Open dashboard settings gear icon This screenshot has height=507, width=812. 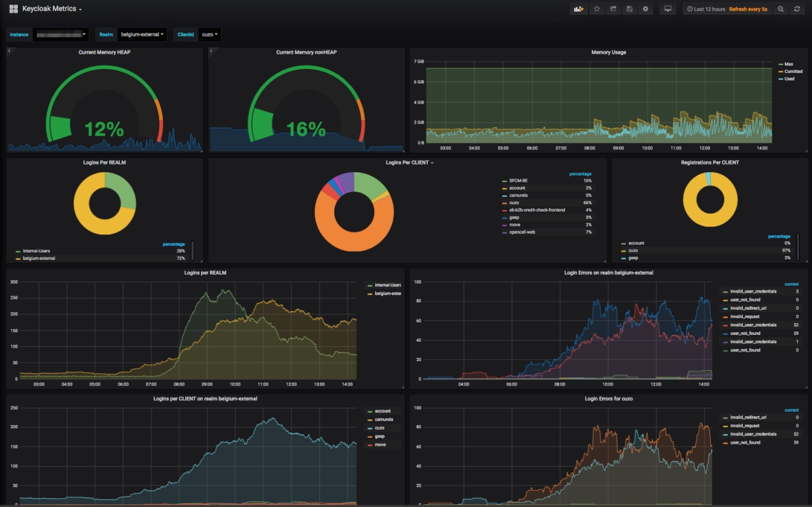pos(646,9)
